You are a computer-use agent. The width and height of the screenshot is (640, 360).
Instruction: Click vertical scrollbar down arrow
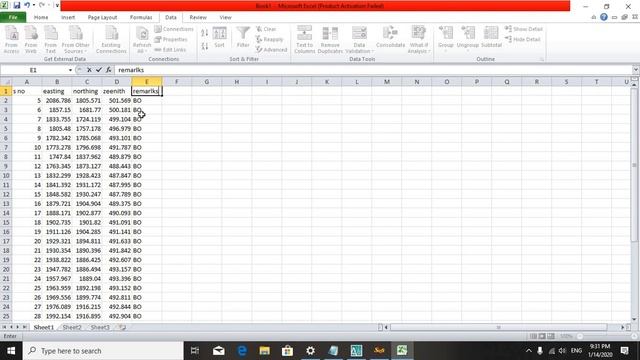634,319
